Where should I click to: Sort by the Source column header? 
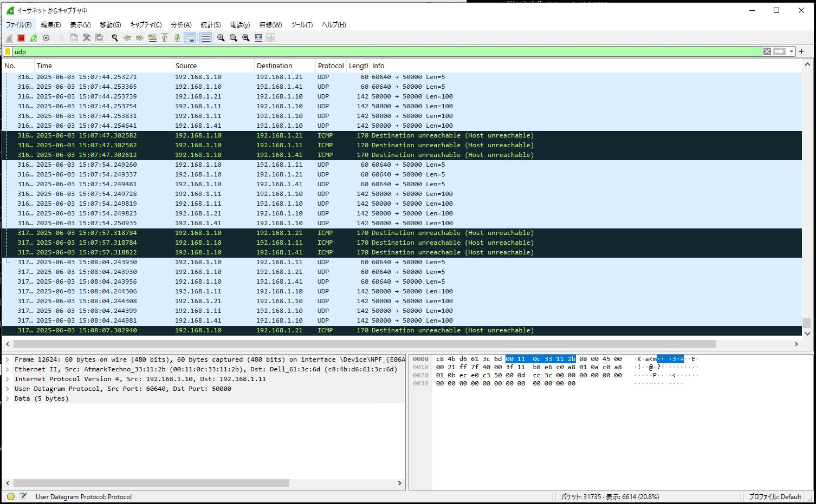pyautogui.click(x=214, y=66)
